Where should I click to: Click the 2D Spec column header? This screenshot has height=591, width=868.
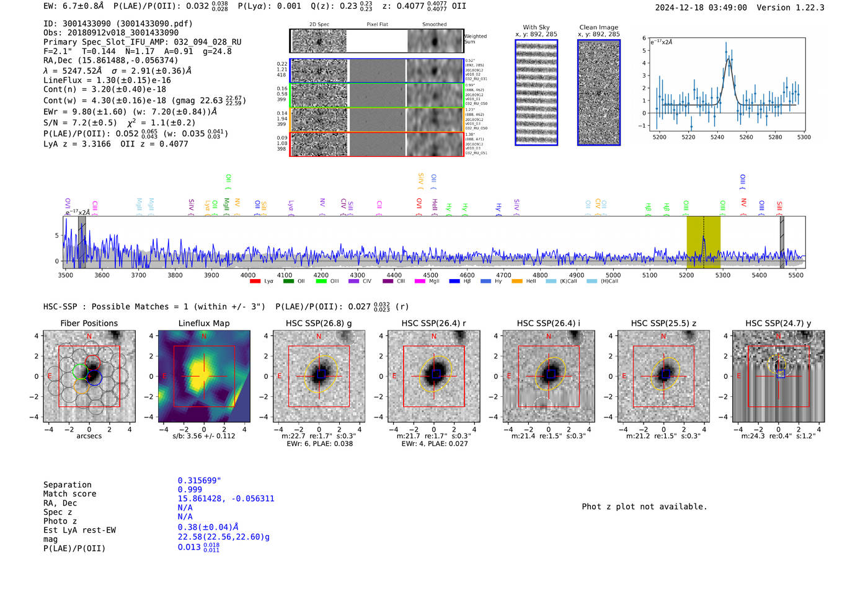coord(319,25)
